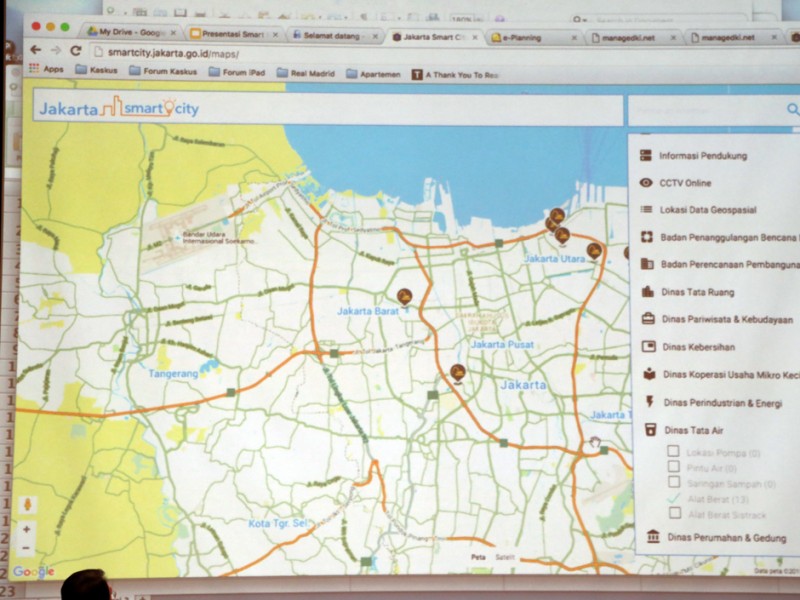The height and width of the screenshot is (600, 800).
Task: Switch map to Satelit view
Action: pos(511,556)
